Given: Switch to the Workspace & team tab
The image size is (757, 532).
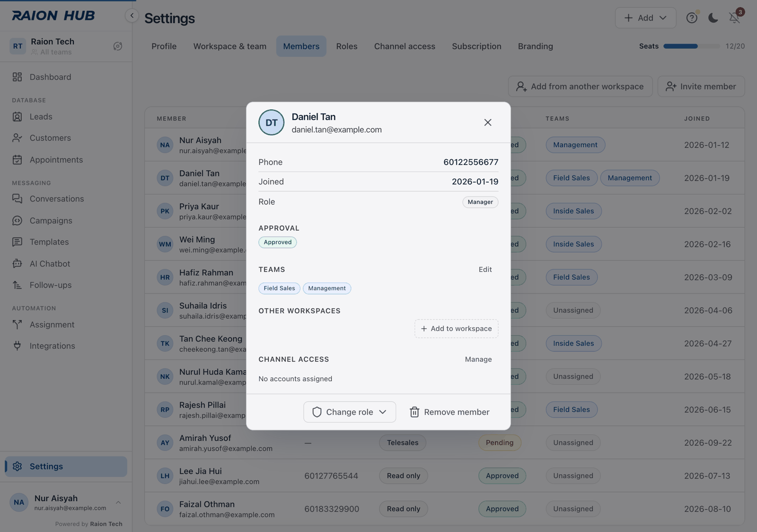Looking at the screenshot, I should (229, 46).
